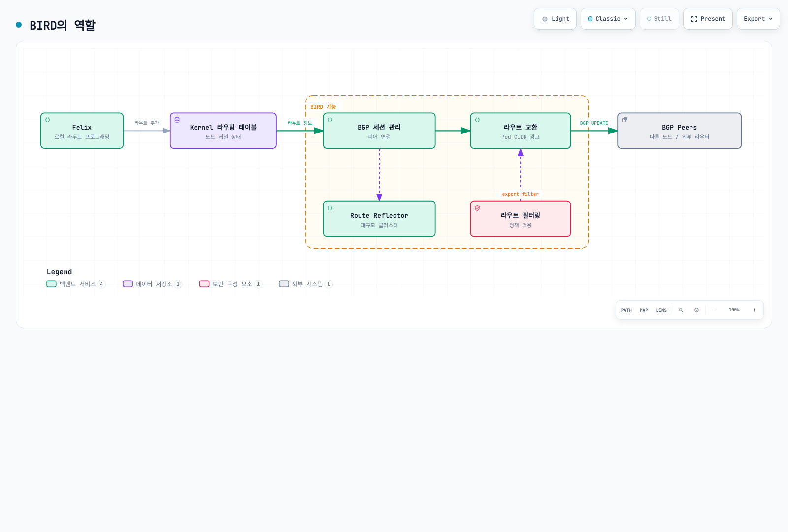
Task: Reset zoom via 100% label
Action: coord(734,310)
